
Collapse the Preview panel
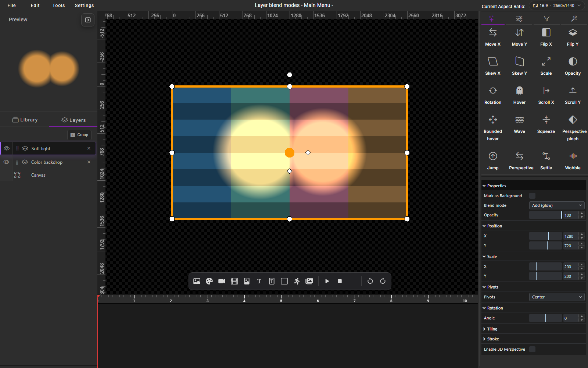88,20
